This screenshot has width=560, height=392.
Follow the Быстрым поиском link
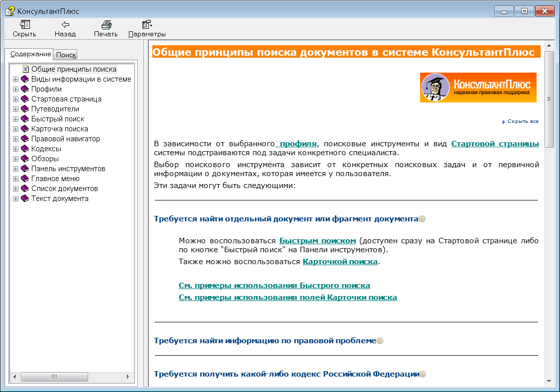(x=318, y=241)
